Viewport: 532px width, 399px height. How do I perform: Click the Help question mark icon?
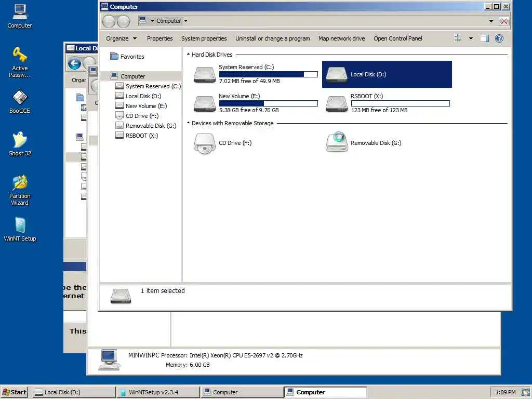click(499, 38)
